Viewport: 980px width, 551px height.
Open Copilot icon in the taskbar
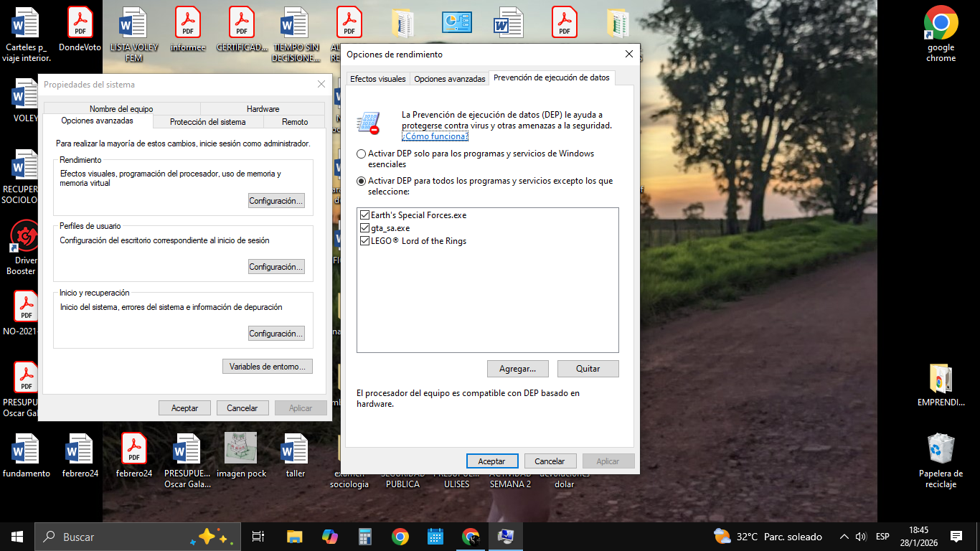[x=330, y=537]
